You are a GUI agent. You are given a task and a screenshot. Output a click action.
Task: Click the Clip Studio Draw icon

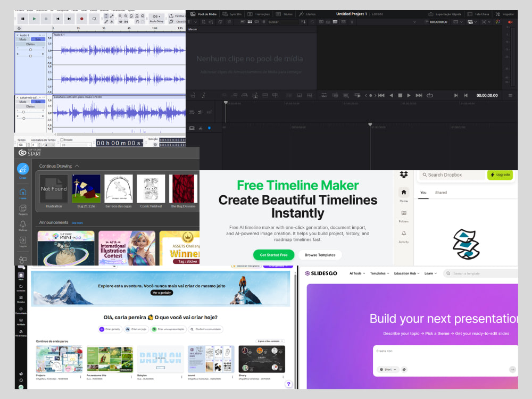tap(23, 169)
